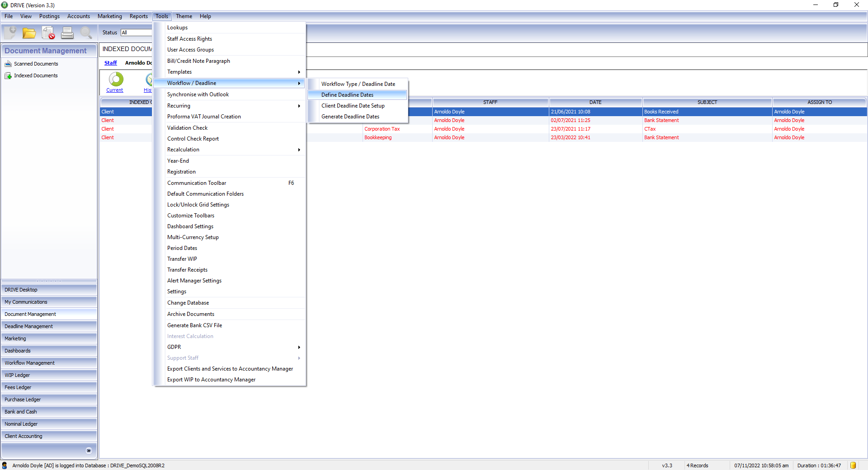Select the row with subject CTax
This screenshot has height=470, width=868.
click(x=483, y=129)
